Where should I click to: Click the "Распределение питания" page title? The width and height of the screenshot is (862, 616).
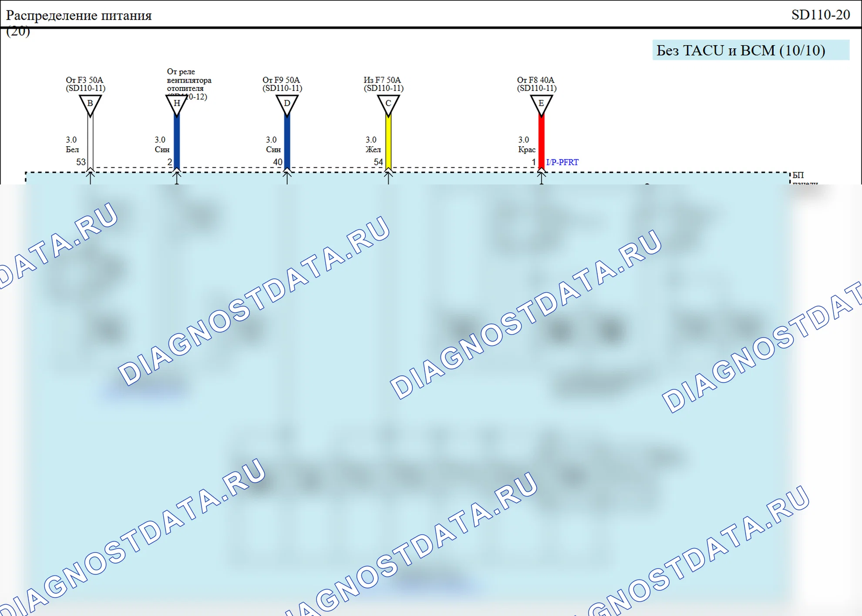[79, 16]
